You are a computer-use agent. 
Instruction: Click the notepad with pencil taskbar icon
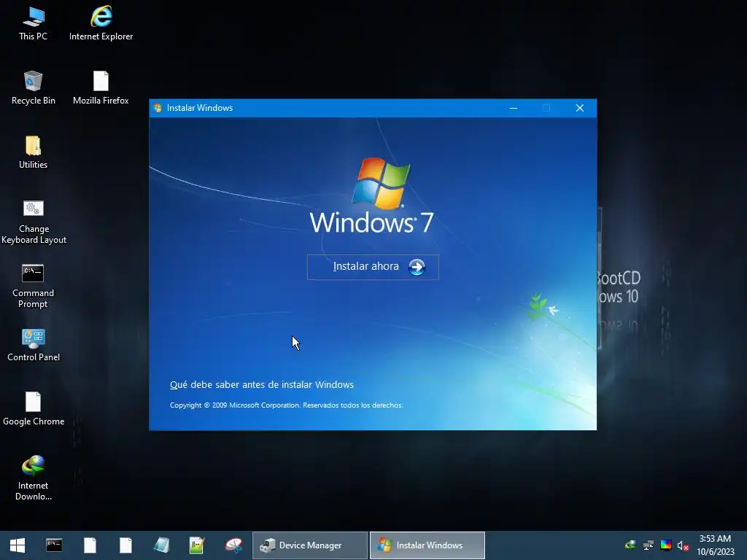pos(197,545)
